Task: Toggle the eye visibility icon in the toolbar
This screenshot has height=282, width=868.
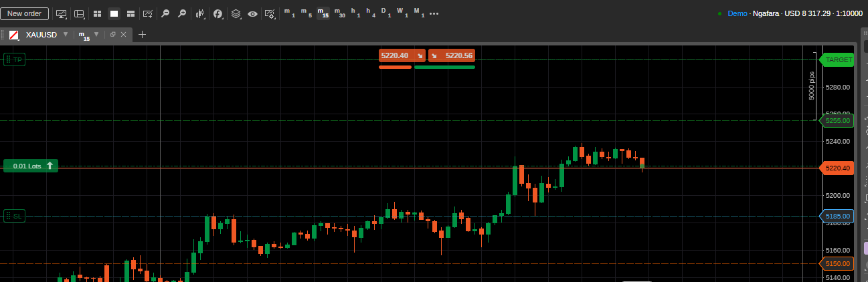Action: pos(252,13)
